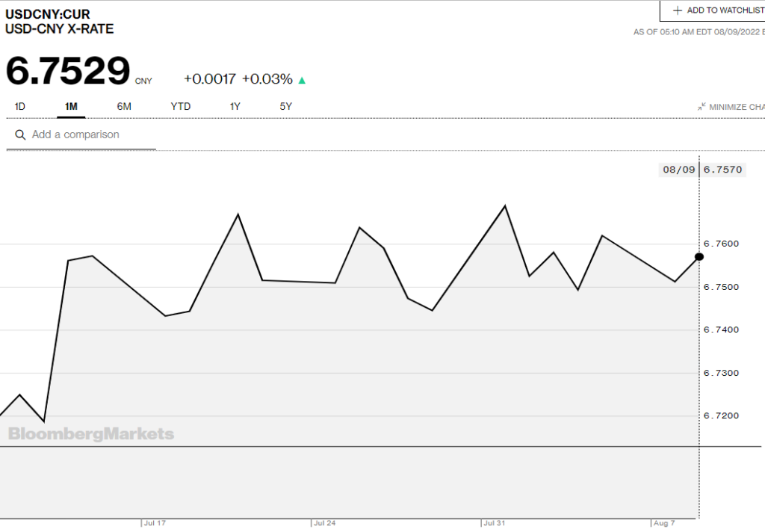
Task: Click the Jul 24 date on the x-axis
Action: tap(324, 523)
